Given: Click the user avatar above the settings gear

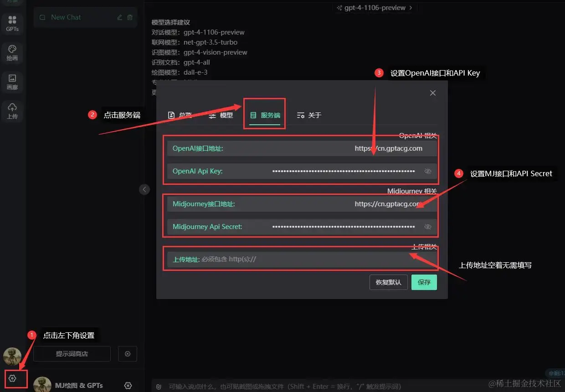Looking at the screenshot, I should point(12,357).
